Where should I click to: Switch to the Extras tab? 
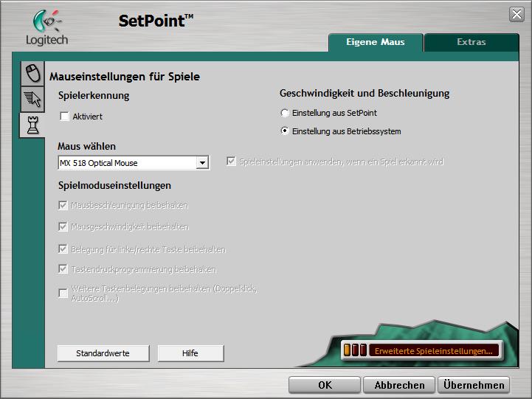coord(471,42)
